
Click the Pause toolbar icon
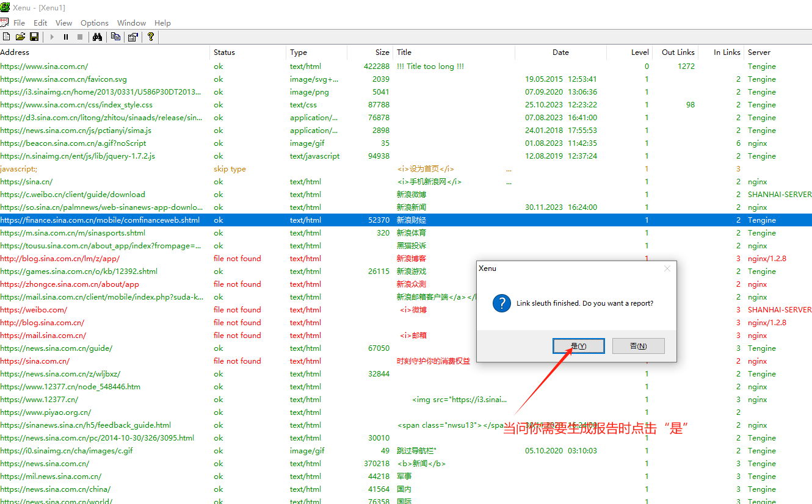[x=66, y=37]
